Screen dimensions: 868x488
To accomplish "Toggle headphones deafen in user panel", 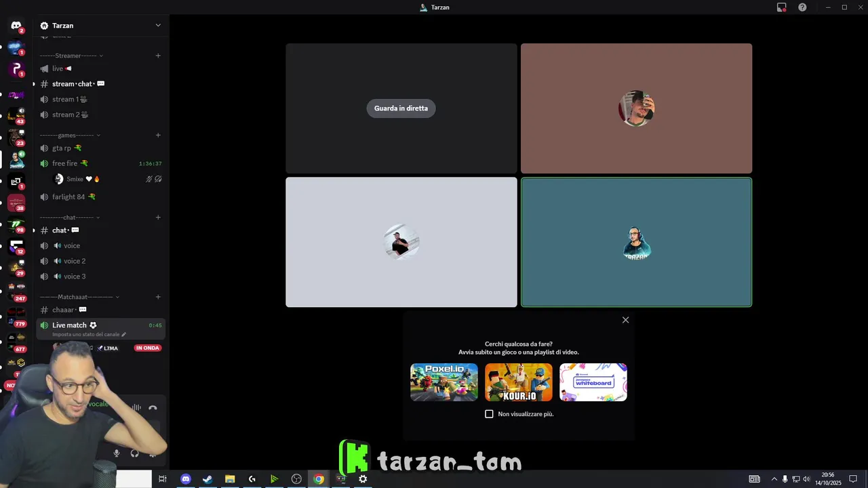I will (x=134, y=453).
